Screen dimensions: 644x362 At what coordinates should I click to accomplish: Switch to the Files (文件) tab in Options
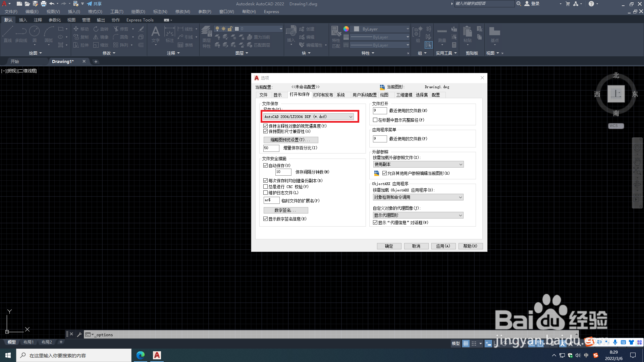263,95
